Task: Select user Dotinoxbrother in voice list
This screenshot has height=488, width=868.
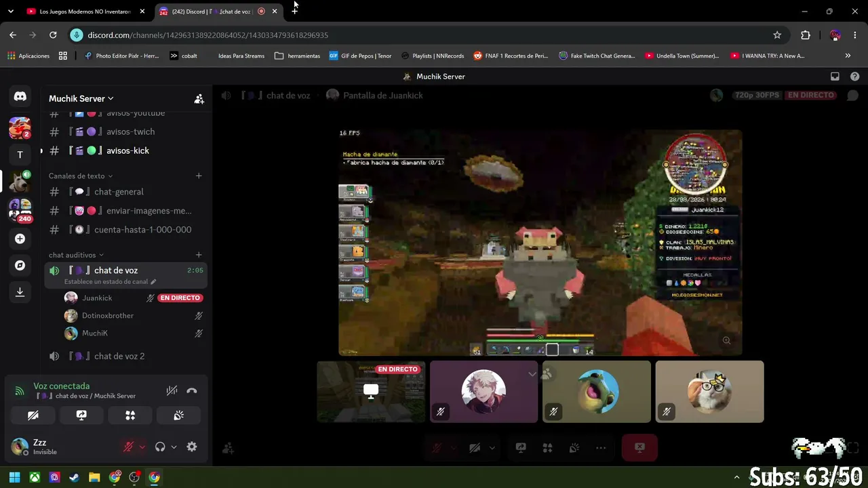Action: 108,316
